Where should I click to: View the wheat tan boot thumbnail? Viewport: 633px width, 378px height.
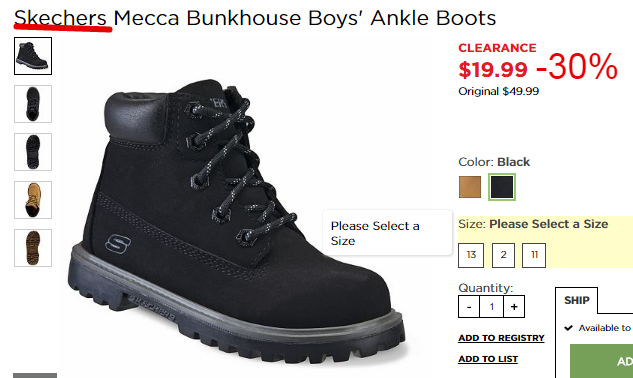pyautogui.click(x=33, y=200)
